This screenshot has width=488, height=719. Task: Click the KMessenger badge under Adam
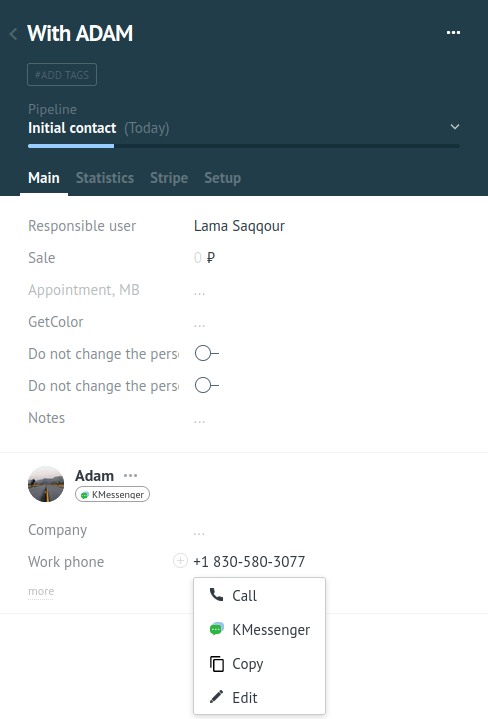[x=112, y=494]
